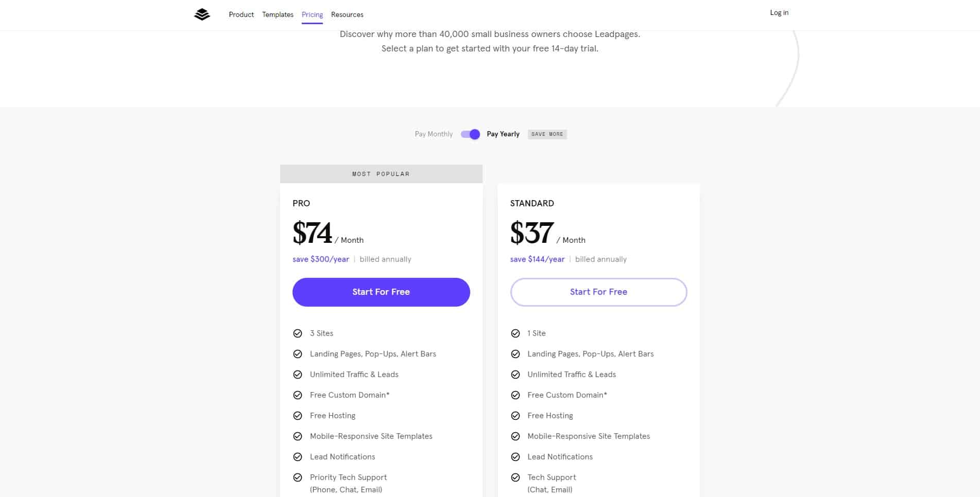This screenshot has height=497, width=980.
Task: Click the Leadpages stacked-layers logo
Action: pos(202,14)
